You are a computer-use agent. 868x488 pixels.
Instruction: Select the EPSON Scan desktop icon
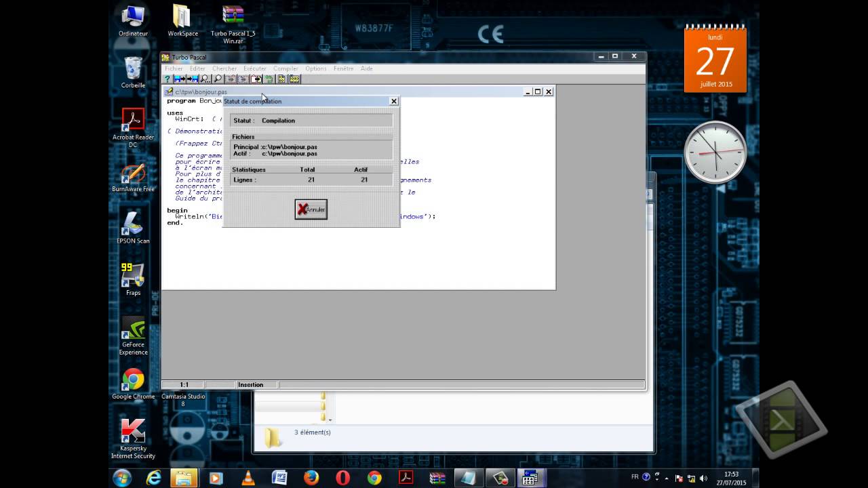133,228
